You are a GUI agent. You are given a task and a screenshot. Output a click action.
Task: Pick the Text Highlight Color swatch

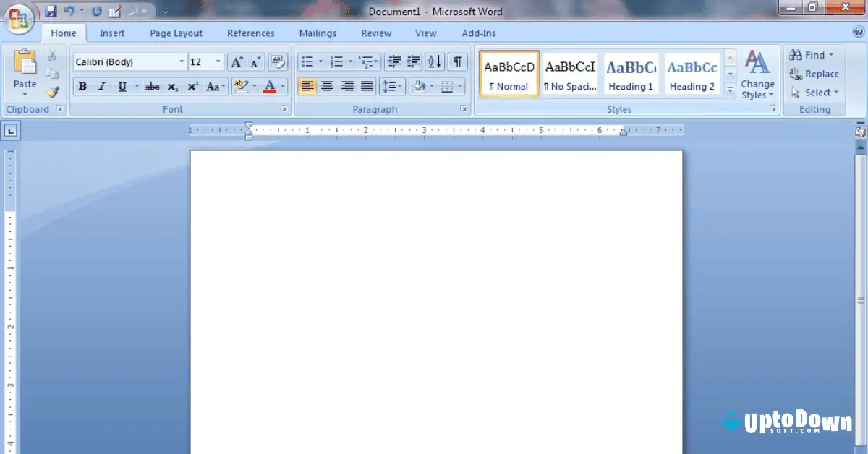coord(242,86)
